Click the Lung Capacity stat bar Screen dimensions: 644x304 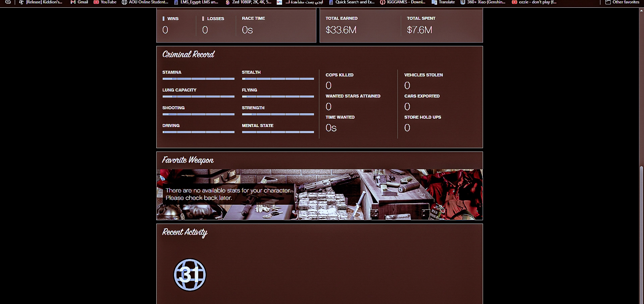click(x=198, y=97)
